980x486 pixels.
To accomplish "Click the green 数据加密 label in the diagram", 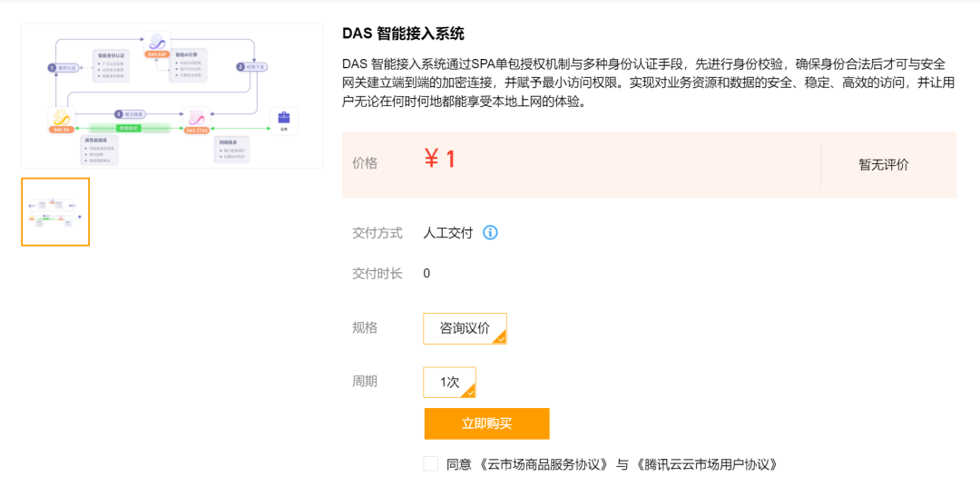I will tap(130, 129).
